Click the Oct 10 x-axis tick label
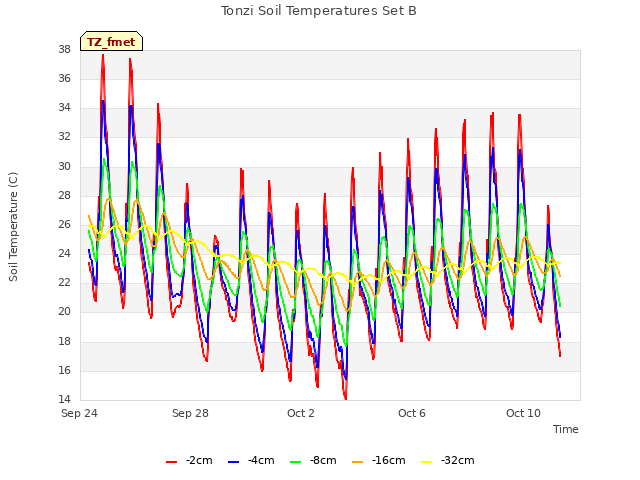 (x=523, y=413)
